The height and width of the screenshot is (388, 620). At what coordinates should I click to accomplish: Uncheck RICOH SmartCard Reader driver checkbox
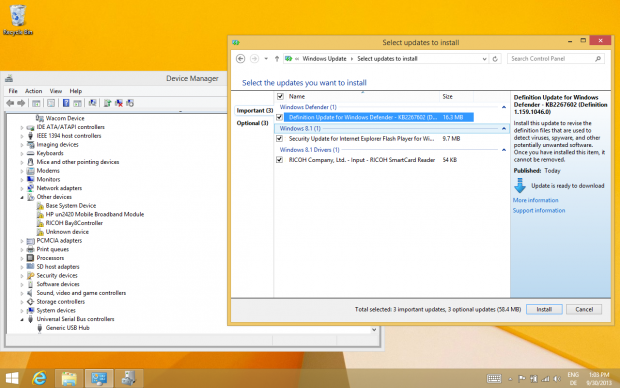point(280,160)
